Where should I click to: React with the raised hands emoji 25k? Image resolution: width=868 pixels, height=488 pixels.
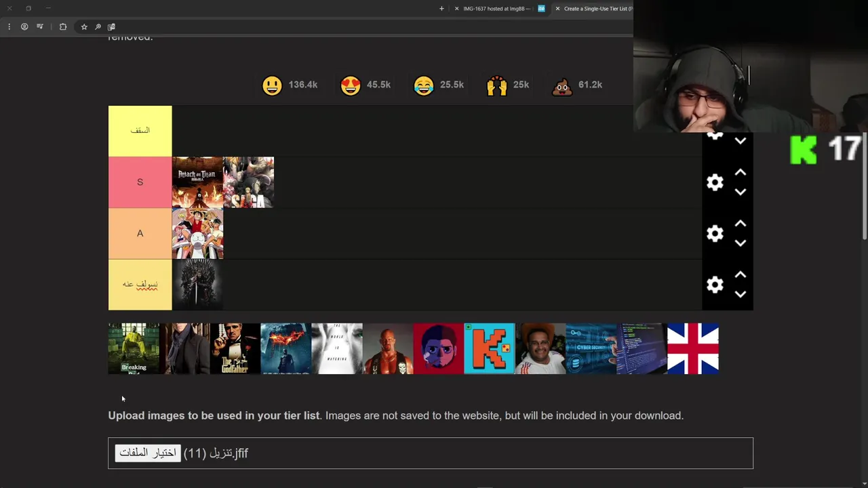click(x=497, y=85)
